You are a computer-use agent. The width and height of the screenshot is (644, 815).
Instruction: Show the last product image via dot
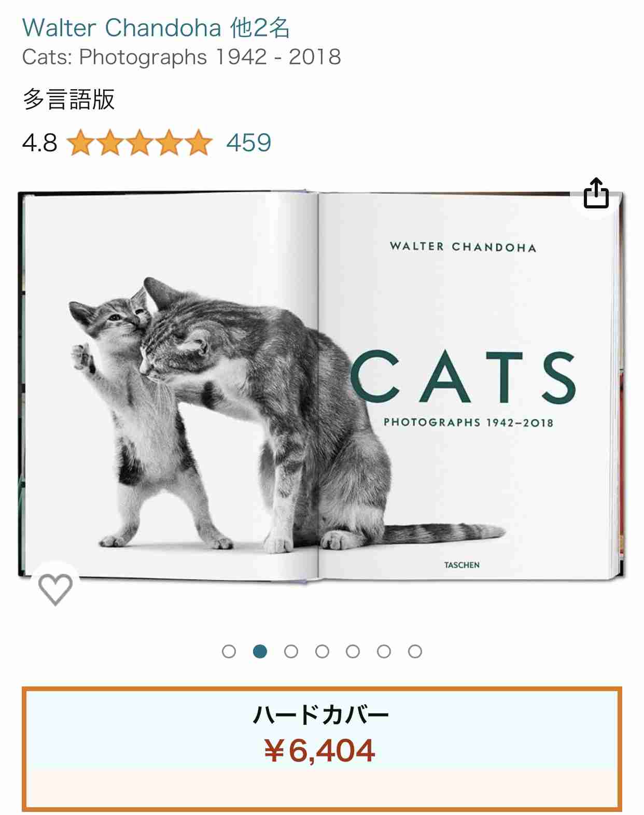pyautogui.click(x=415, y=651)
